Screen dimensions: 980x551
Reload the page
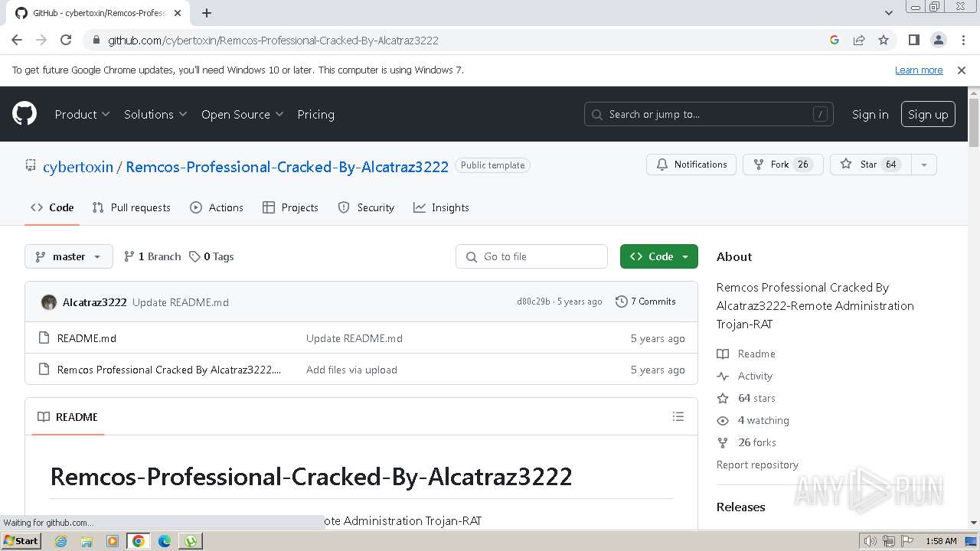[x=66, y=40]
